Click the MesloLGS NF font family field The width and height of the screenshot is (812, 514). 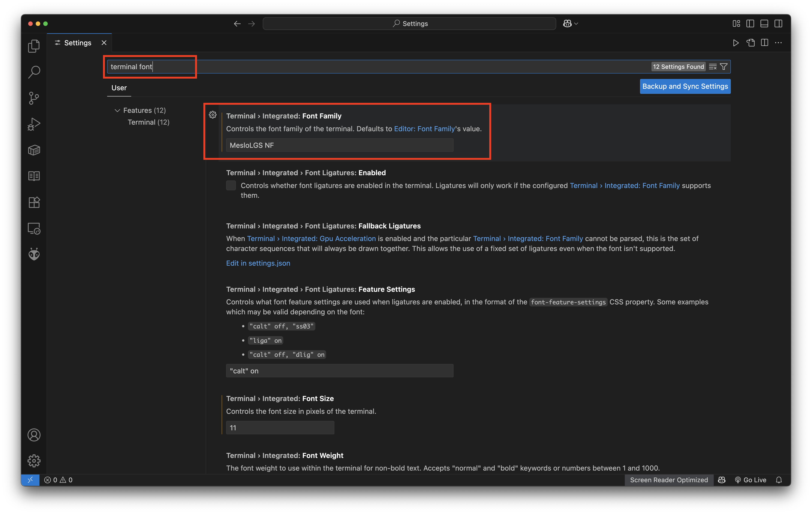(340, 145)
